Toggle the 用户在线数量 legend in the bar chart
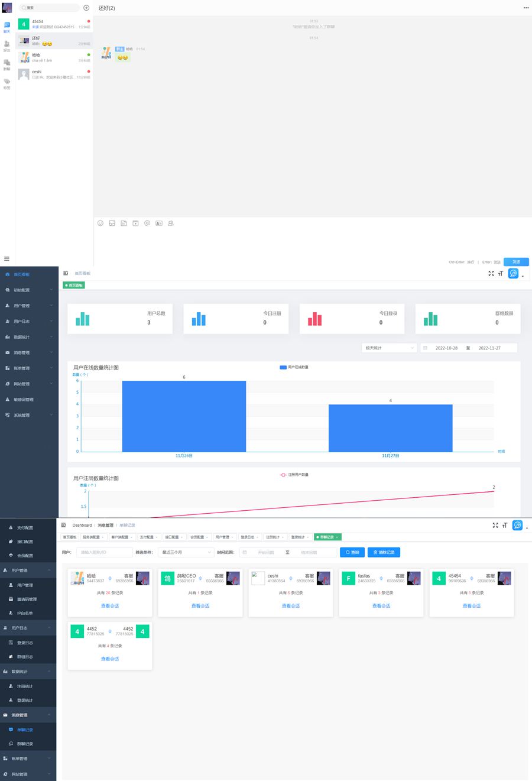 click(x=294, y=367)
